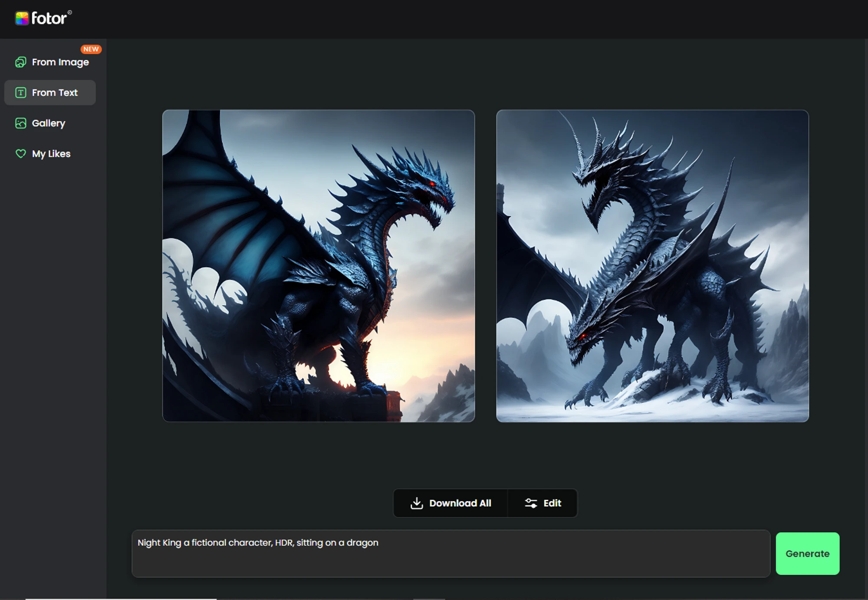The width and height of the screenshot is (868, 600).
Task: Click the download arrow icon
Action: coord(417,503)
